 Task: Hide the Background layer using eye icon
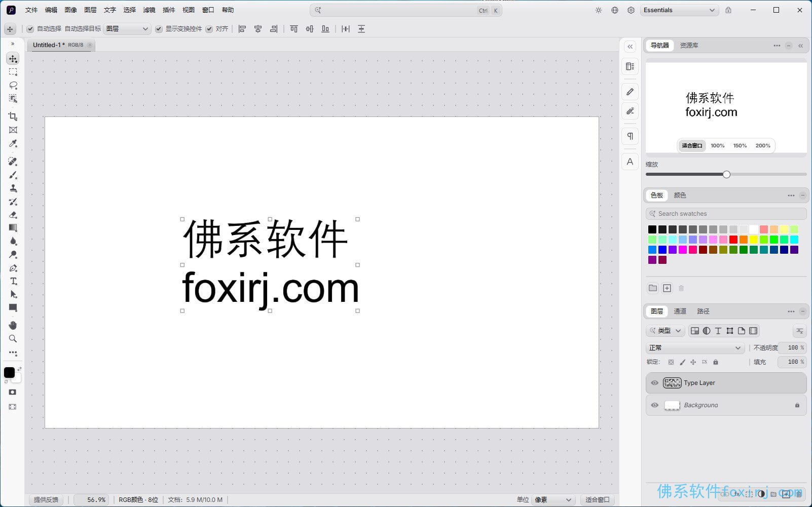pyautogui.click(x=655, y=405)
